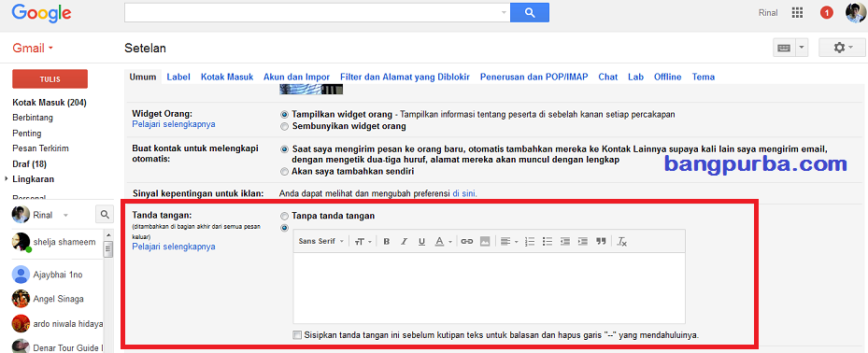
Task: Insert an image in the signature
Action: coord(485,241)
